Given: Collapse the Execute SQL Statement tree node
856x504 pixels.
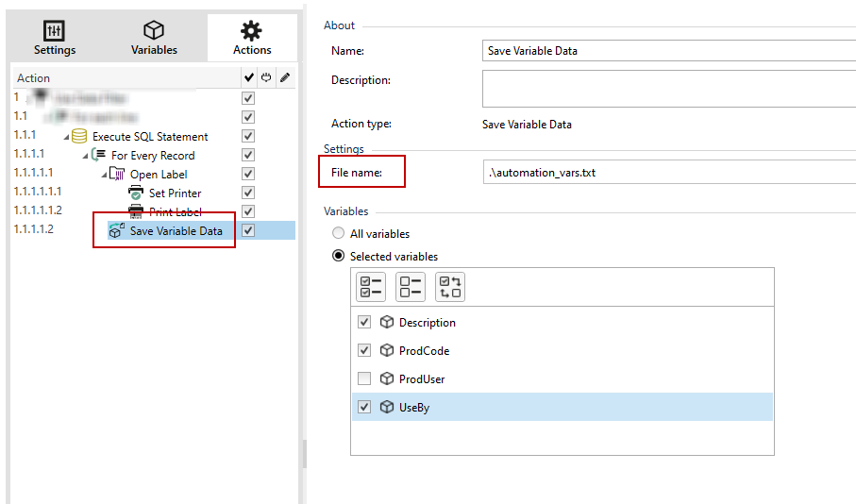Looking at the screenshot, I should (67, 137).
